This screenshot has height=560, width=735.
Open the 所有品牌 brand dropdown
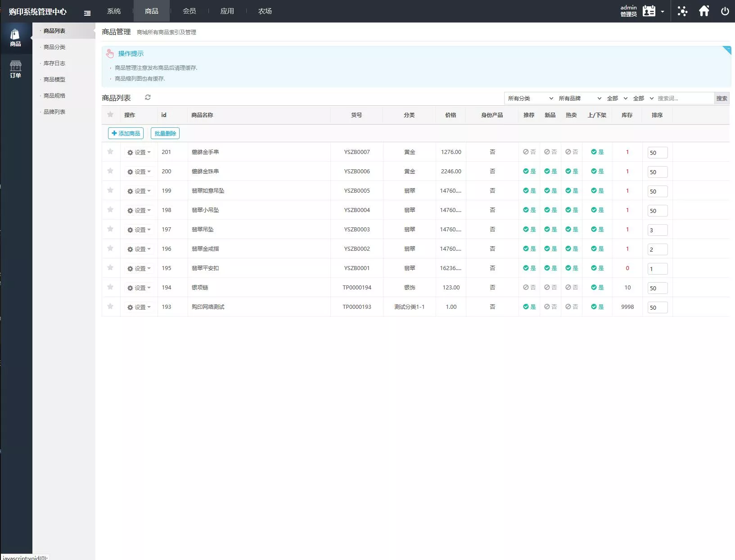(x=579, y=99)
